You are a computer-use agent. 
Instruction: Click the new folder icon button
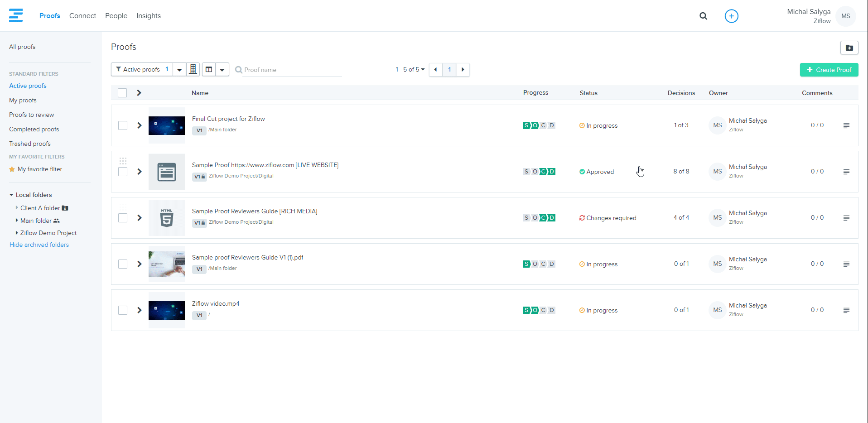coord(849,48)
